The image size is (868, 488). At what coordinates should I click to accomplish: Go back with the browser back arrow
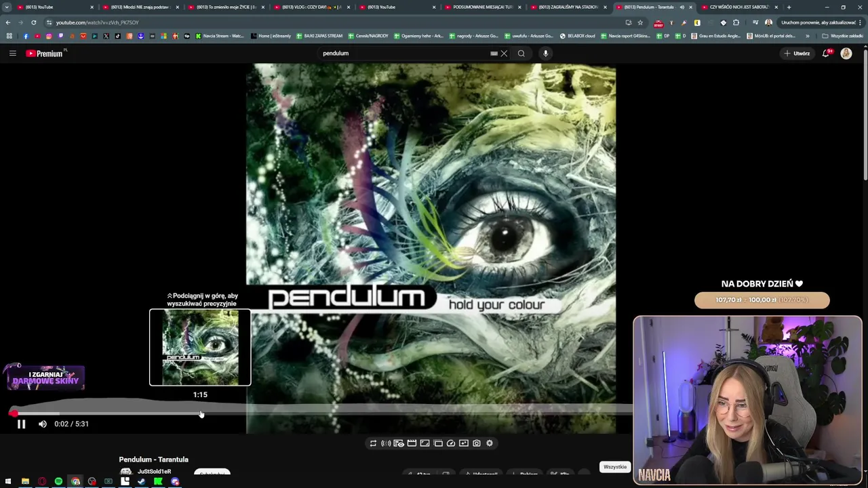pos(8,22)
